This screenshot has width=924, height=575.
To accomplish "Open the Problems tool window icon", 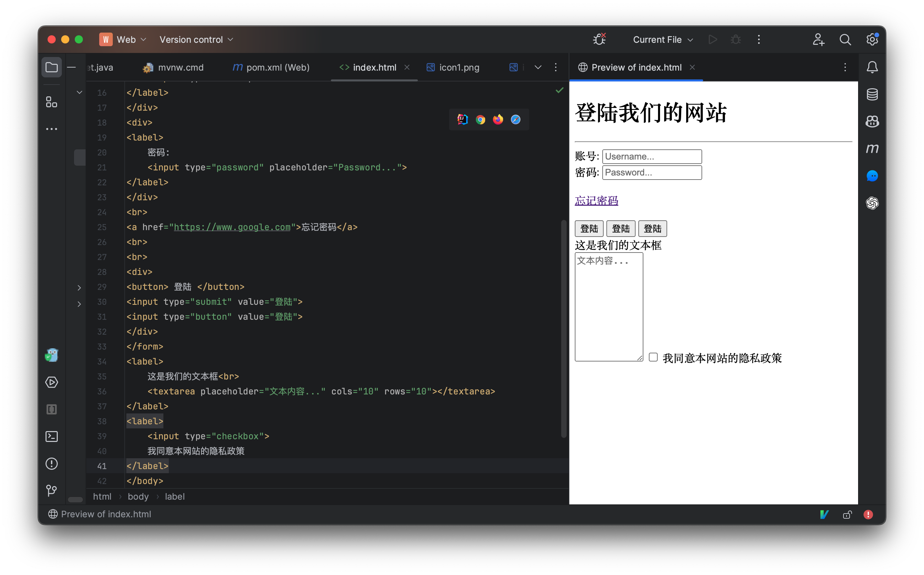I will [x=51, y=464].
